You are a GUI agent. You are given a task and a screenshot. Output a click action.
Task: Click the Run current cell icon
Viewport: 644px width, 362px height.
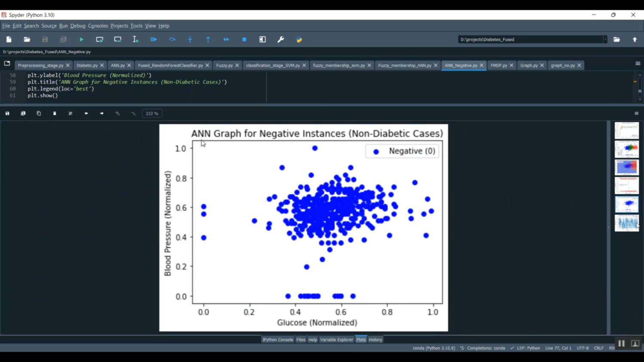100,39
